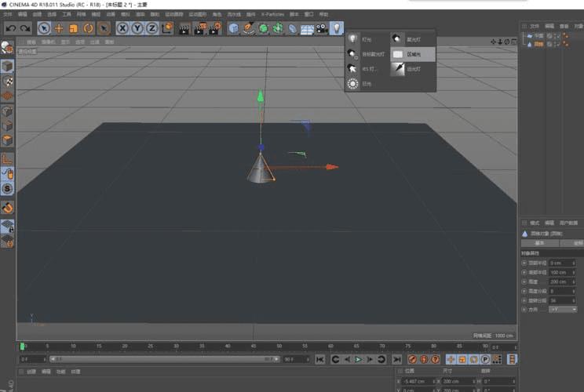Click the Basic (基本) tab button in attributes
This screenshot has width=584, height=392.
click(x=540, y=243)
